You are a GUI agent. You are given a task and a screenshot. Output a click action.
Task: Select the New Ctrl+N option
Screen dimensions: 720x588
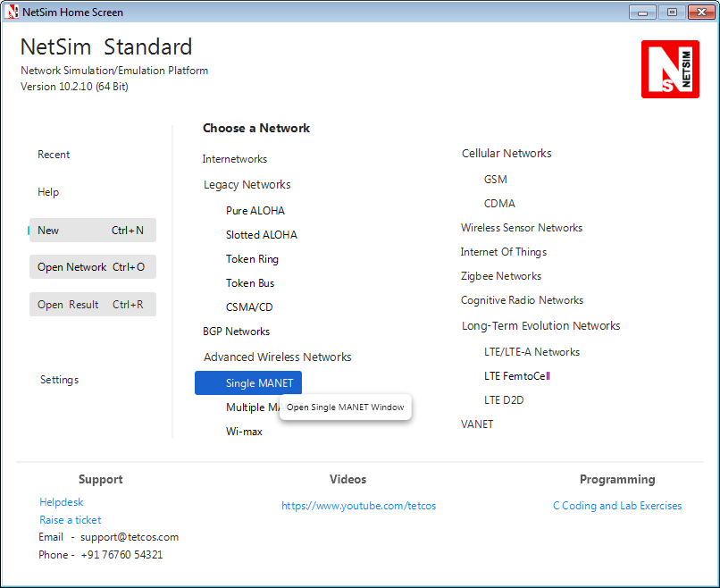tap(93, 231)
